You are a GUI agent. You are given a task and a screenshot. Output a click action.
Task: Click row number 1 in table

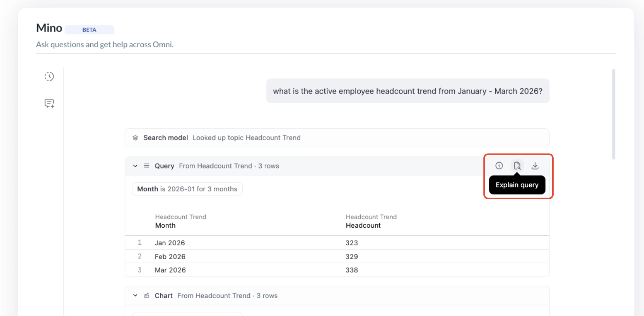[x=139, y=243]
